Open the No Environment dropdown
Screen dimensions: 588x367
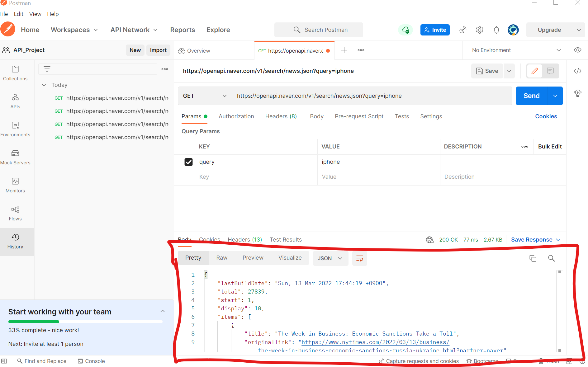tap(516, 50)
